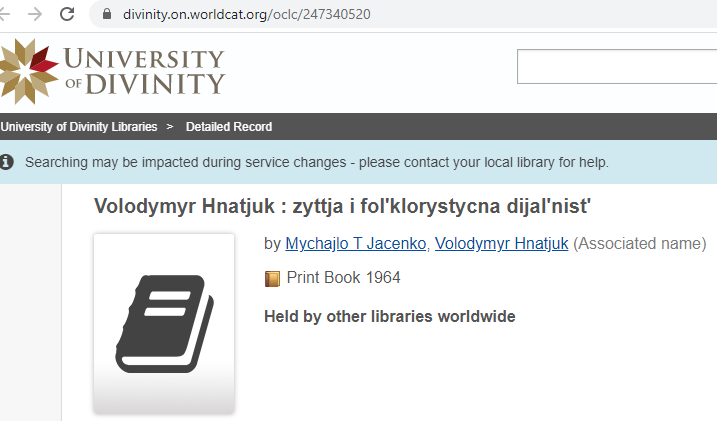Click the browser forward arrow

pos(34,14)
